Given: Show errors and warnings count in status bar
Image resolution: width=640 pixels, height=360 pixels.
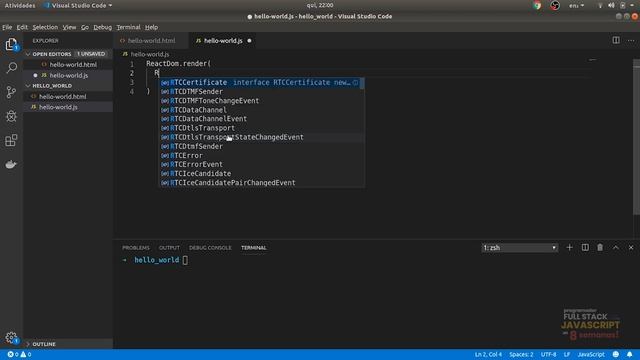Looking at the screenshot, I should pos(20,354).
